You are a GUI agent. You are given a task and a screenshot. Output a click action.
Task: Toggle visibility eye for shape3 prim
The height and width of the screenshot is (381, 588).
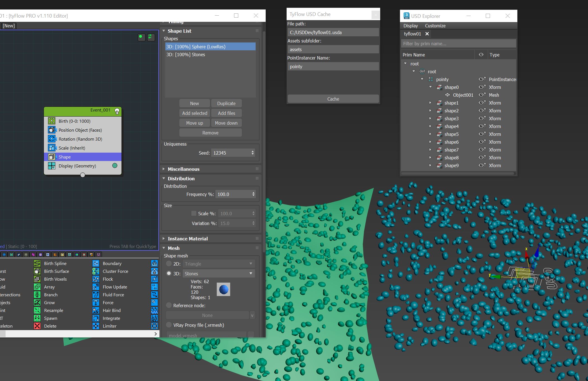pyautogui.click(x=481, y=119)
